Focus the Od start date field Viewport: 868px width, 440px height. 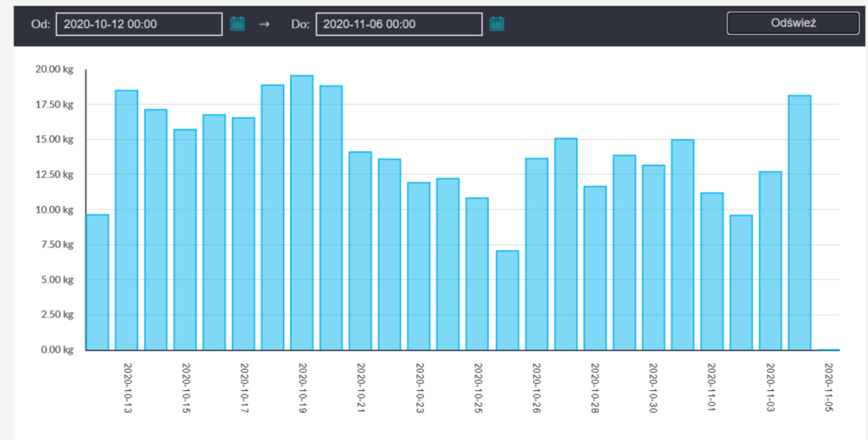pos(139,25)
